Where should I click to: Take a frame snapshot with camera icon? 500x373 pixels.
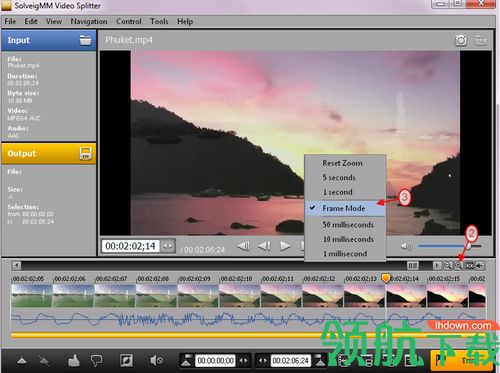(x=461, y=40)
